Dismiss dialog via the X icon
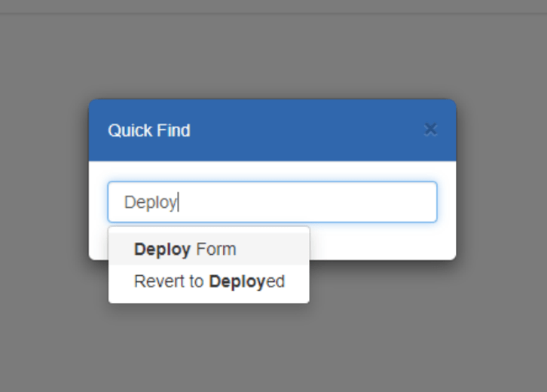This screenshot has height=392, width=547. point(430,130)
